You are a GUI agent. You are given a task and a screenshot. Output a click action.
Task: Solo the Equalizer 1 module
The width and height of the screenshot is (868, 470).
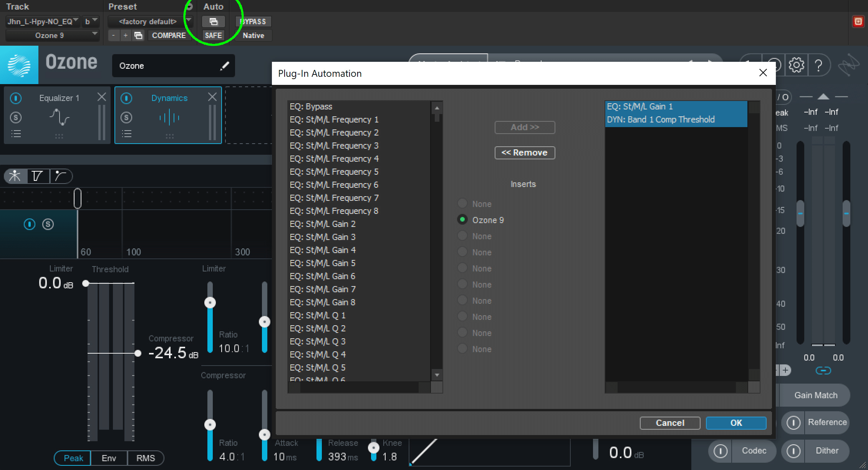tap(16, 118)
